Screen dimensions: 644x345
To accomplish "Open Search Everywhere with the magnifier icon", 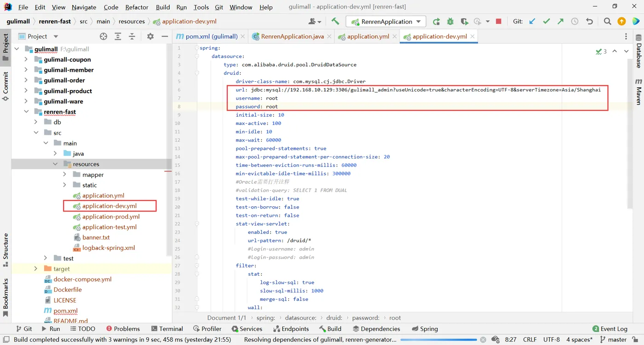I will tap(607, 21).
